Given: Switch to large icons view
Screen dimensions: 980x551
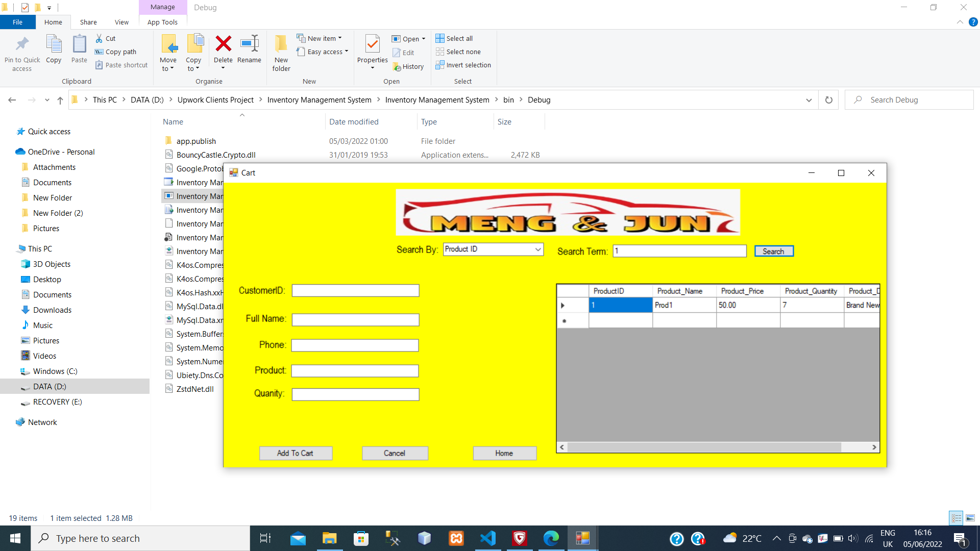Looking at the screenshot, I should click(970, 518).
